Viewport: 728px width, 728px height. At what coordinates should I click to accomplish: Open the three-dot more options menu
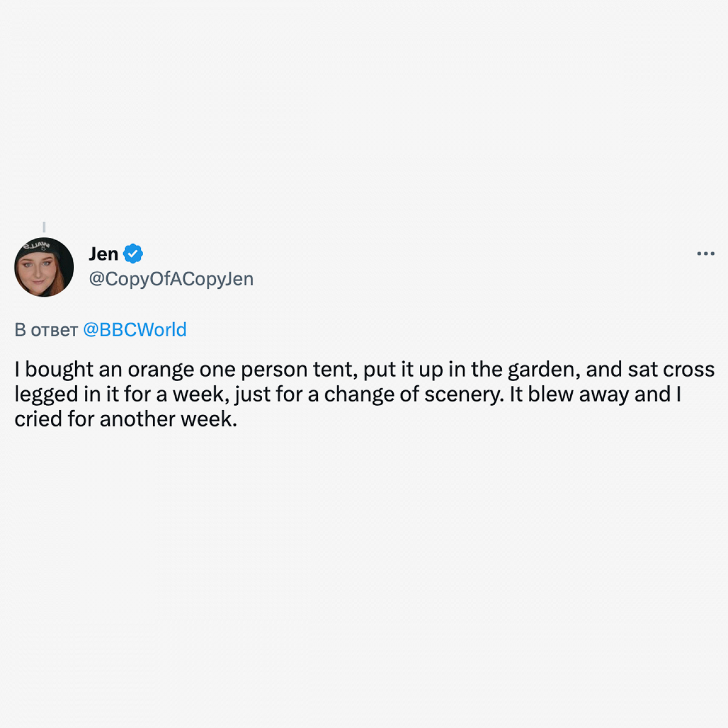(705, 253)
